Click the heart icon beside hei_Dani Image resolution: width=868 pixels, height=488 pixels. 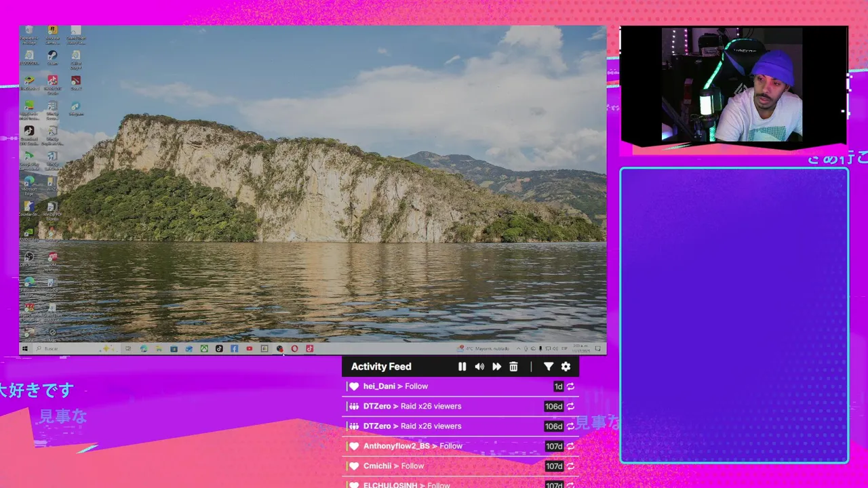click(354, 386)
